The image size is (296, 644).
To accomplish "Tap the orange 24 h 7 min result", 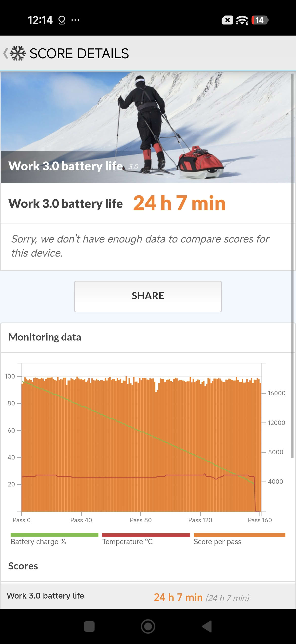I will click(x=179, y=203).
